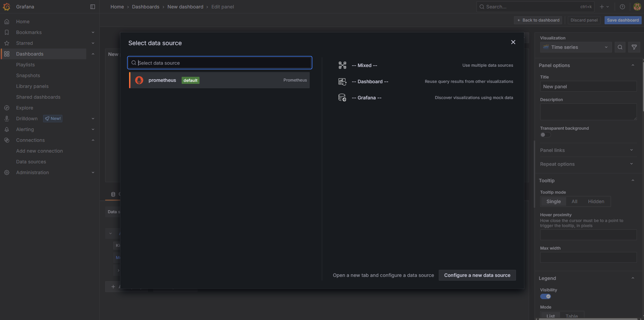Click the Alerting bell icon

click(x=7, y=129)
